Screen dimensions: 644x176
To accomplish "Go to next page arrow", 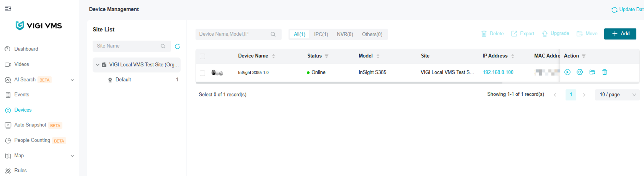I will [x=584, y=95].
